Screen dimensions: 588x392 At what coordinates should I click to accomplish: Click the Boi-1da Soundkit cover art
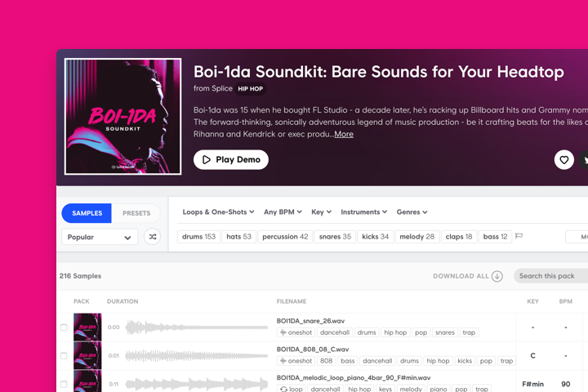[122, 116]
